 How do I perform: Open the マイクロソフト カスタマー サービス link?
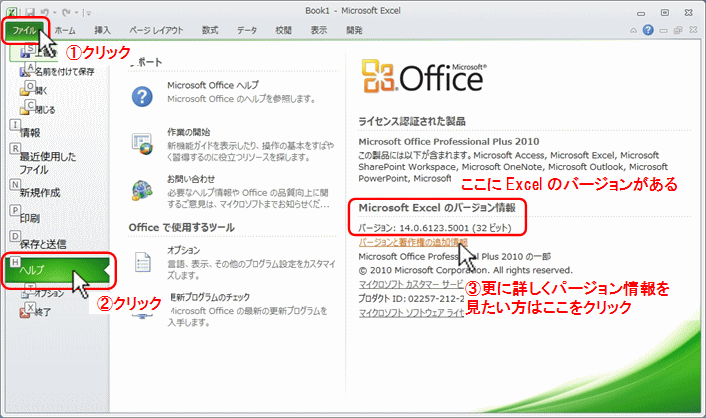(x=411, y=284)
